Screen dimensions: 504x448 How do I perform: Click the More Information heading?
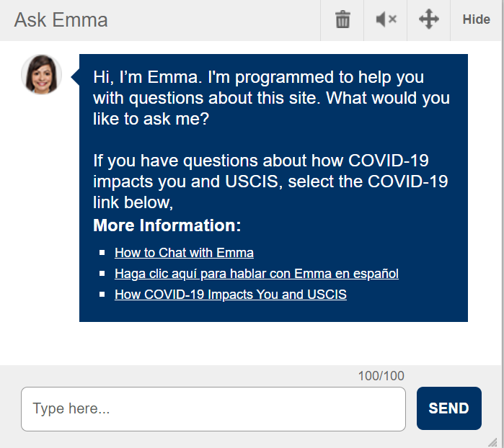pos(167,225)
